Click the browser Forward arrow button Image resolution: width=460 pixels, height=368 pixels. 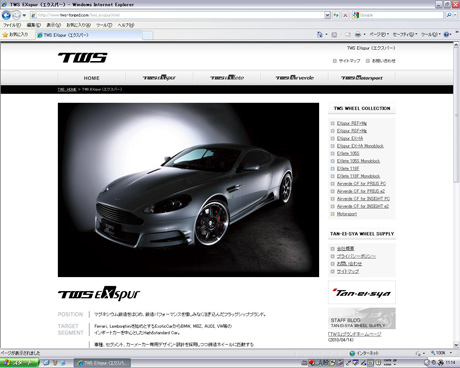pyautogui.click(x=16, y=15)
